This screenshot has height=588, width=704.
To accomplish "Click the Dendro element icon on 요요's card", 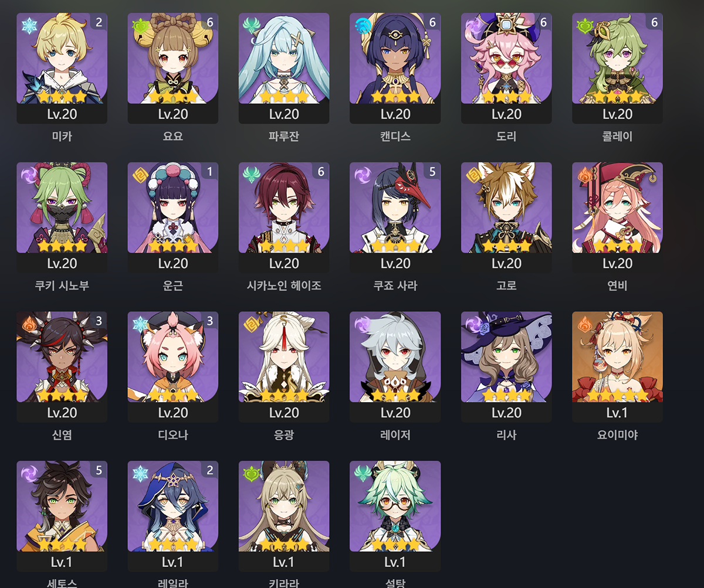I will 140,26.
